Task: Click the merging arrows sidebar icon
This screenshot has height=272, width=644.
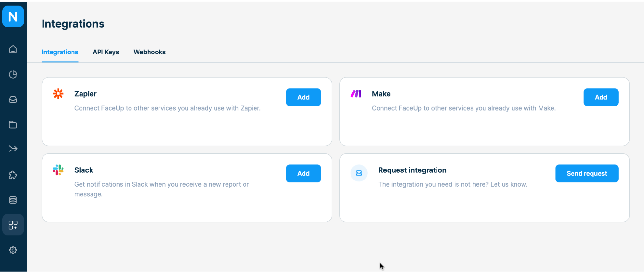Action: [13, 149]
